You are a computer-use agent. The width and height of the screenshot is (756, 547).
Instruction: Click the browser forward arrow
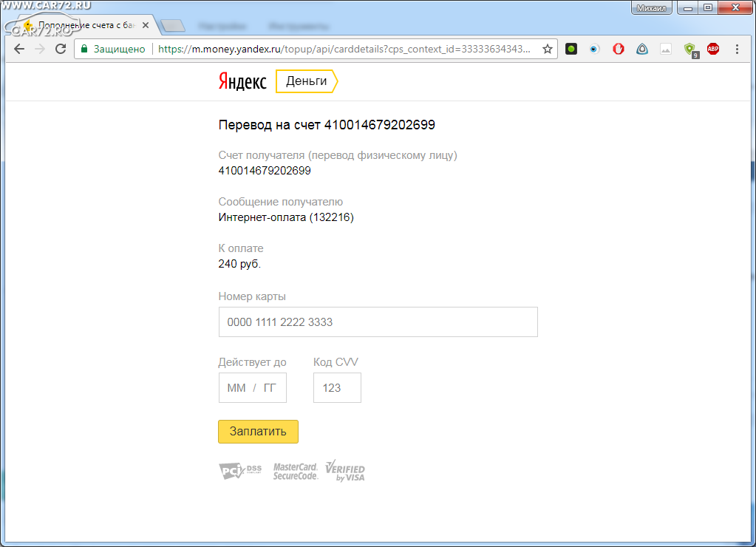(40, 49)
